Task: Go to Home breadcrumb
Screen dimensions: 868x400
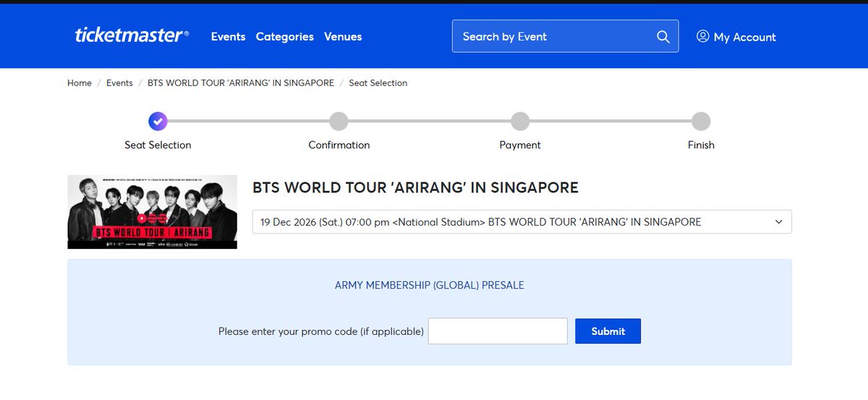Action: point(80,83)
